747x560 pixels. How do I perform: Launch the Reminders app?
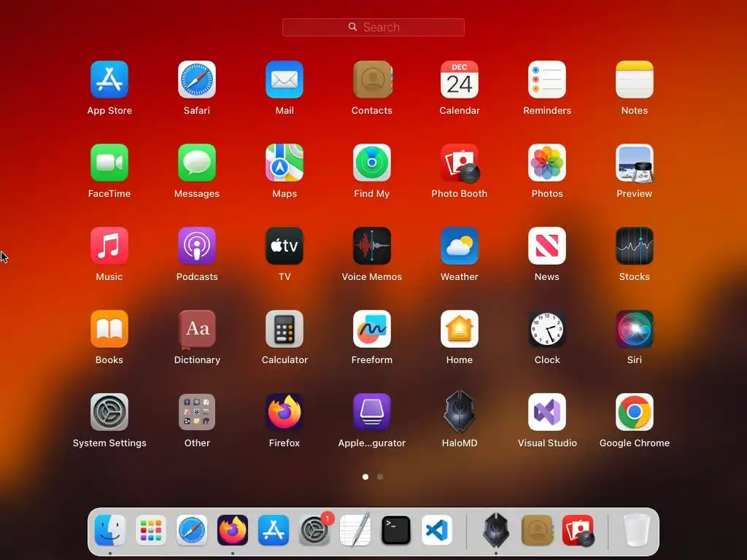tap(547, 79)
